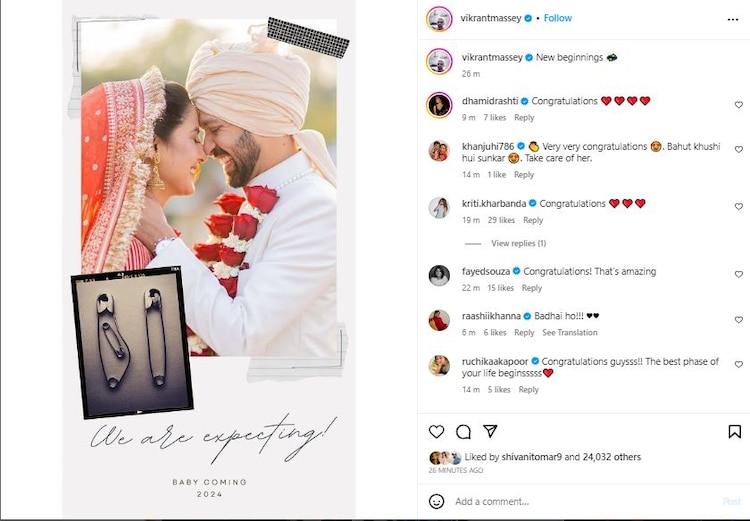Viewport: 750px width, 521px height.
Task: Open the comment bubble icon
Action: 463,432
